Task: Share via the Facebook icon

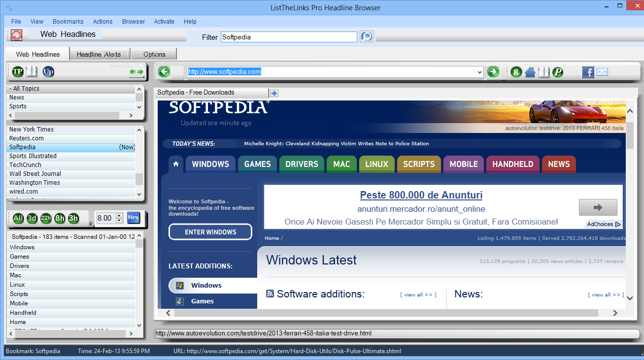Action: [x=588, y=72]
